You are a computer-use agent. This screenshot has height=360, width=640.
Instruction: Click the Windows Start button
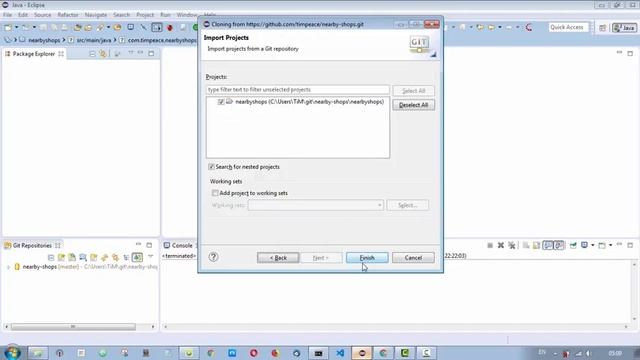(12, 352)
